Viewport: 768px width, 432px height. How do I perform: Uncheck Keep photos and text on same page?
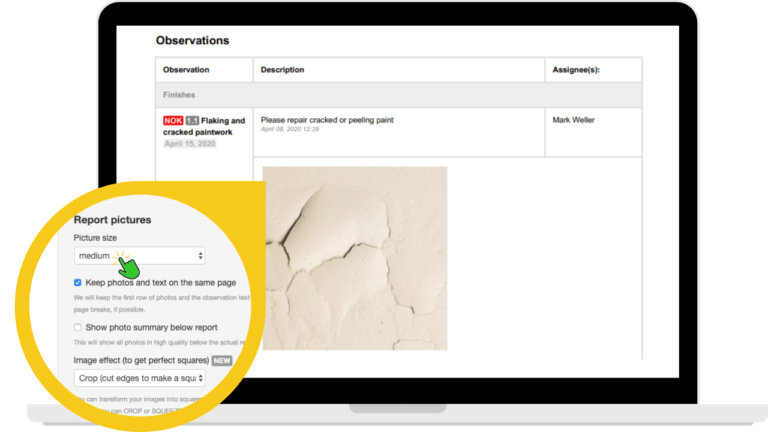[78, 283]
